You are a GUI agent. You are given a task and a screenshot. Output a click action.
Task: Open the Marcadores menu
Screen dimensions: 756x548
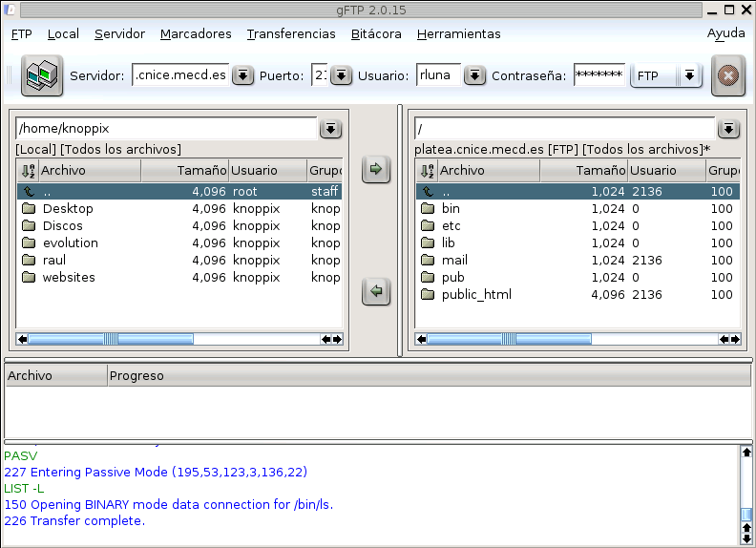pyautogui.click(x=196, y=34)
